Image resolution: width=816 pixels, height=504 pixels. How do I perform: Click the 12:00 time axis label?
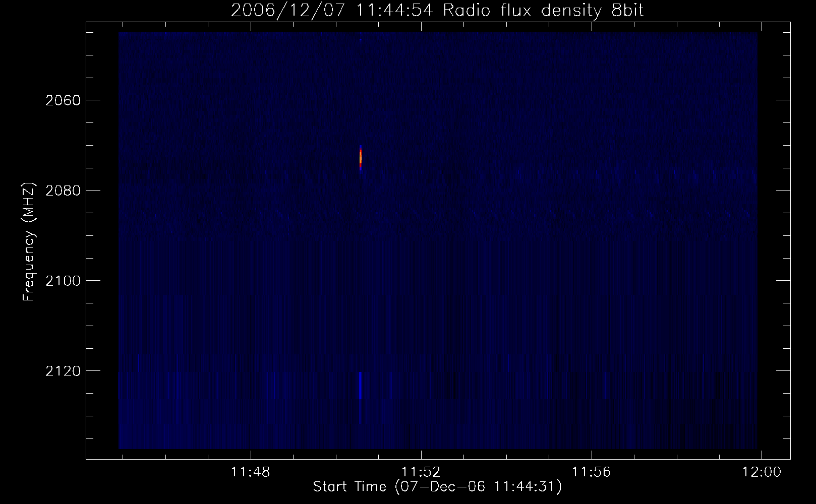point(762,472)
